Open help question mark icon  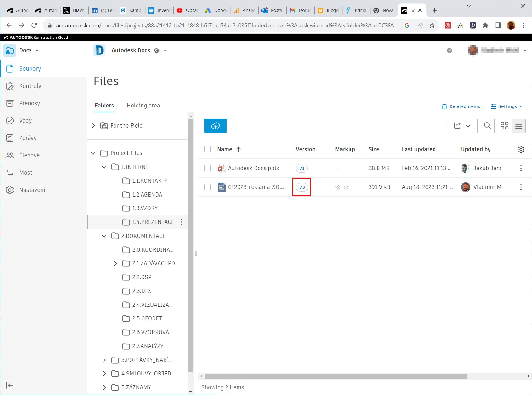click(x=449, y=50)
